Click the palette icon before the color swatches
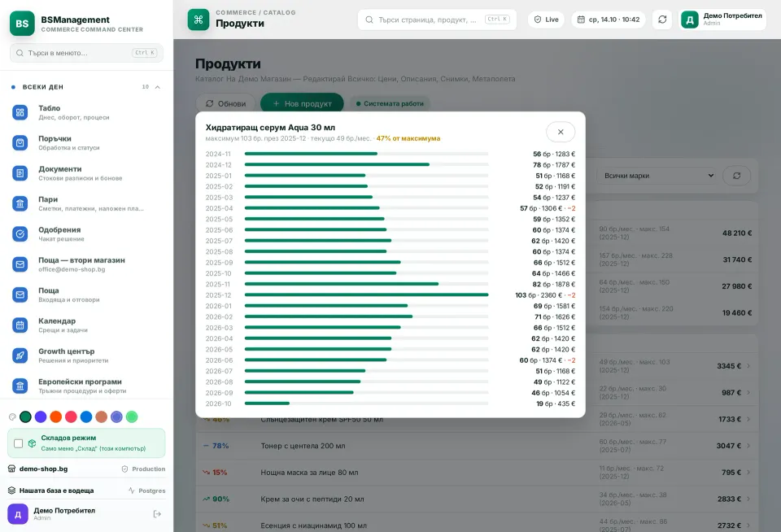 [12, 417]
